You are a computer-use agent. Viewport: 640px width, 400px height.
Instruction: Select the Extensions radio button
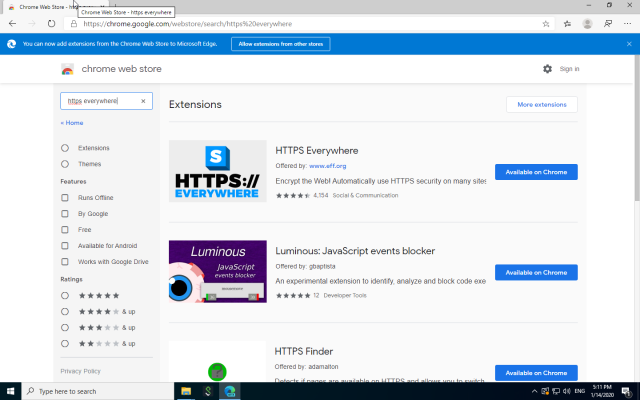pos(66,148)
